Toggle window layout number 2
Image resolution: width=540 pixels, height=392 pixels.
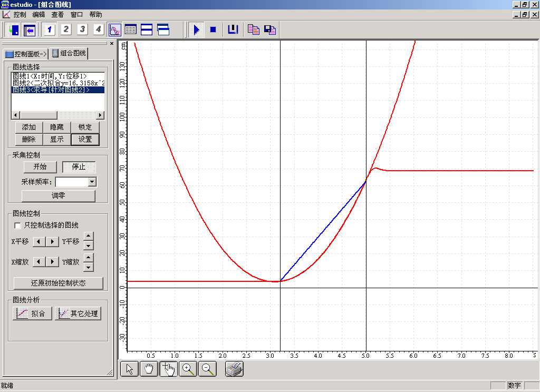(66, 30)
